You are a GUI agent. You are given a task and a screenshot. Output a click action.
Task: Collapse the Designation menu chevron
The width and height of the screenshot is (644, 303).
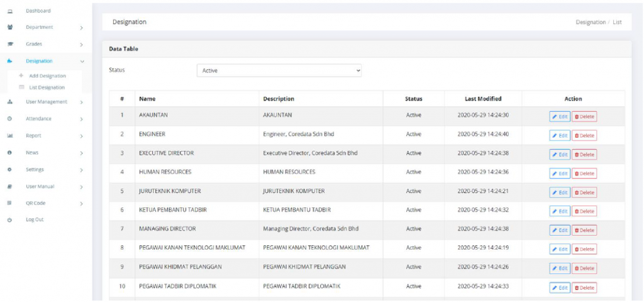[82, 61]
